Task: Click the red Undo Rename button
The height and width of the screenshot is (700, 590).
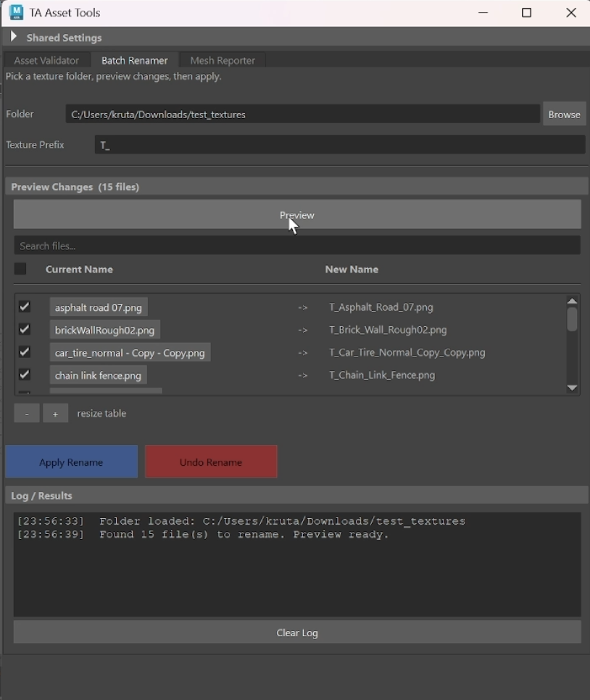Action: coord(211,462)
